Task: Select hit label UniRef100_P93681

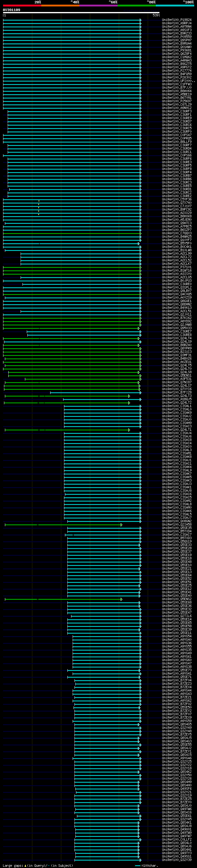Action: coord(177,50)
